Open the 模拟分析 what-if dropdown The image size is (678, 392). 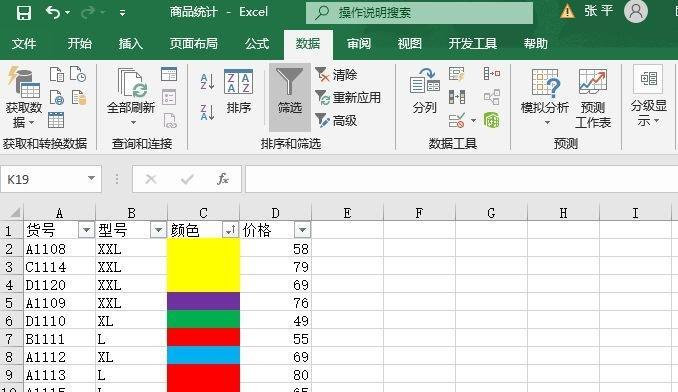545,98
